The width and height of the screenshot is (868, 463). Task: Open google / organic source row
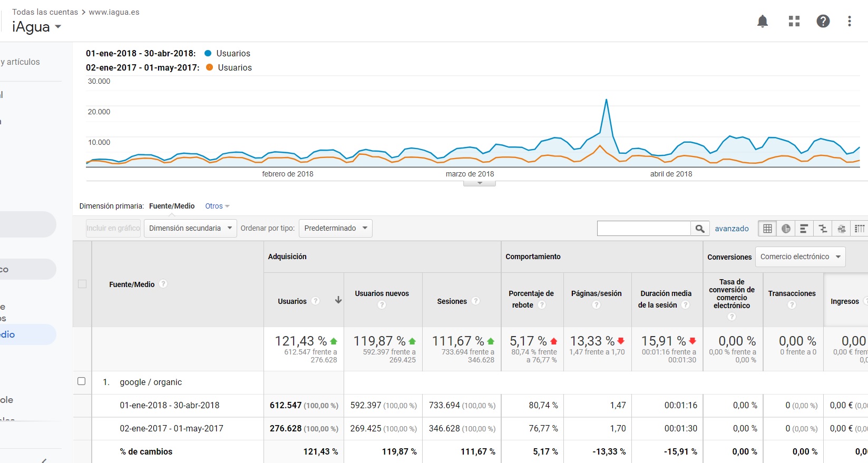[151, 382]
